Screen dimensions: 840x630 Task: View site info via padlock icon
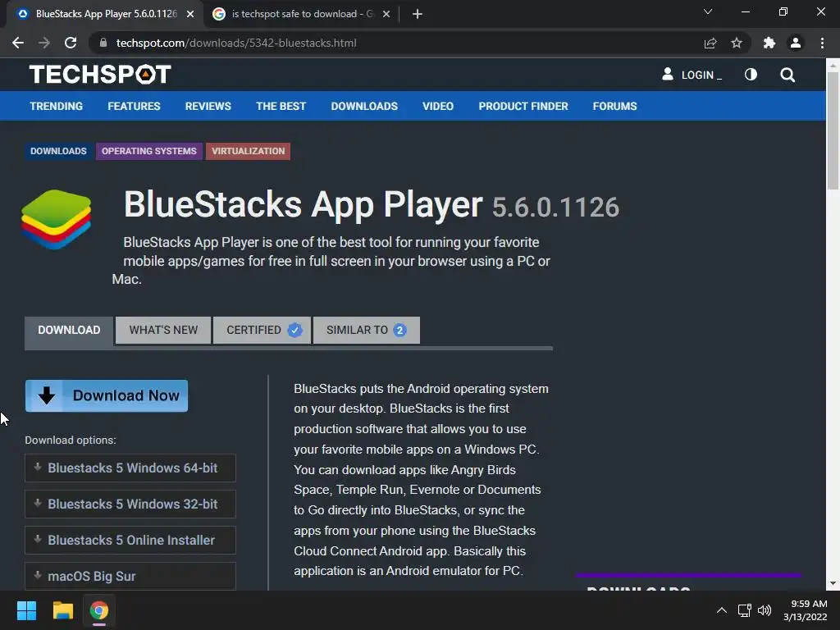(x=103, y=43)
